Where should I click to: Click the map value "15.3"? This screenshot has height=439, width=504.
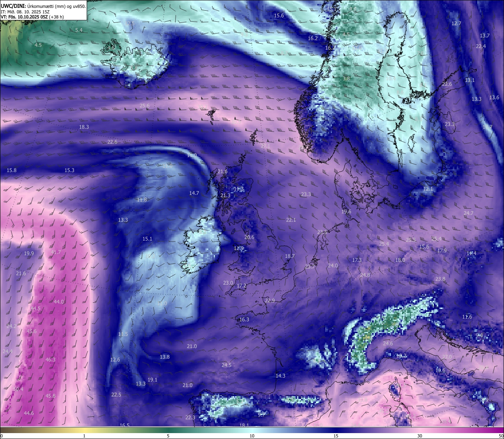point(69,170)
